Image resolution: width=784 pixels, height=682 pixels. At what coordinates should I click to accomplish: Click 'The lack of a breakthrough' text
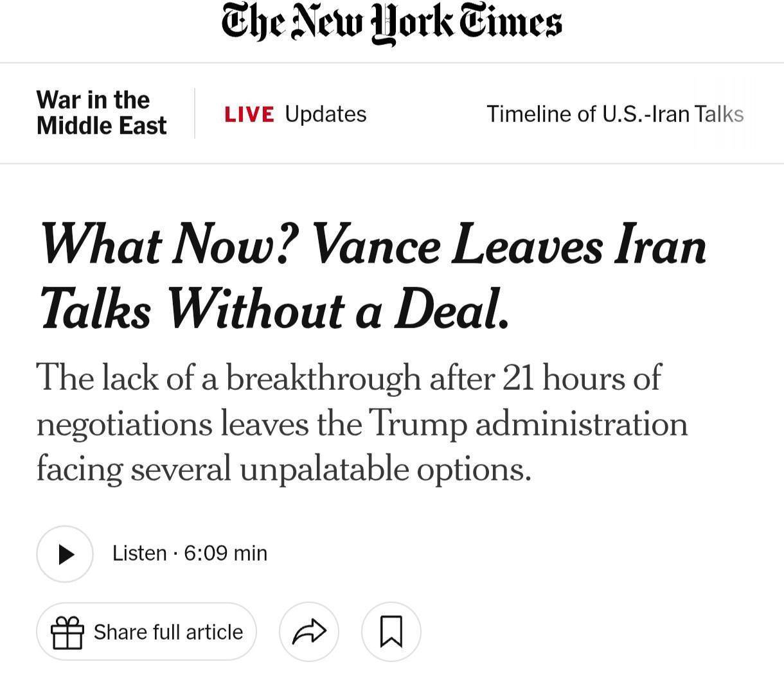pos(228,378)
